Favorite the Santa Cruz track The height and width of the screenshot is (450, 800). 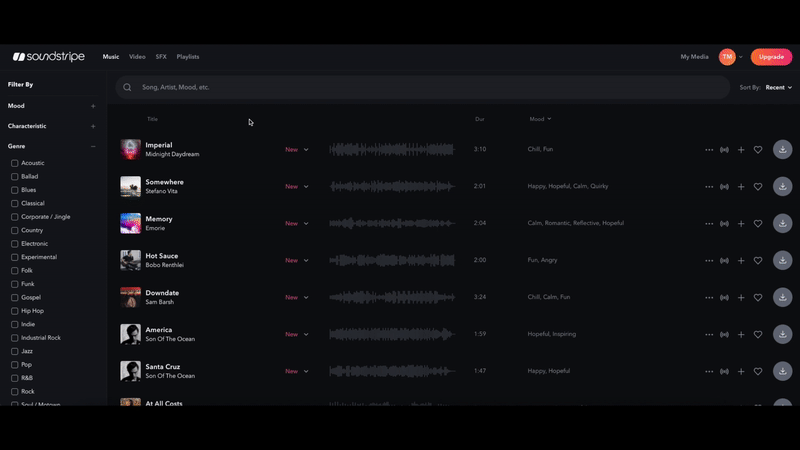(x=758, y=371)
